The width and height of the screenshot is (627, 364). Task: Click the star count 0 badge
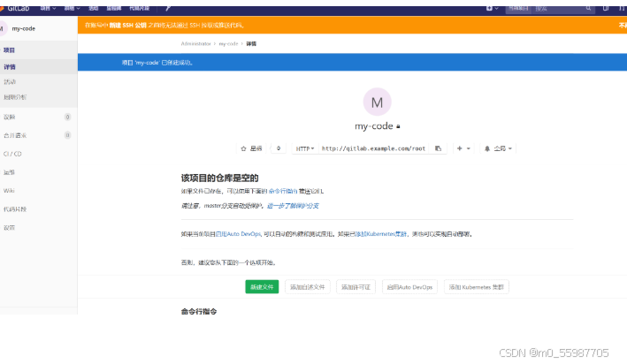279,148
